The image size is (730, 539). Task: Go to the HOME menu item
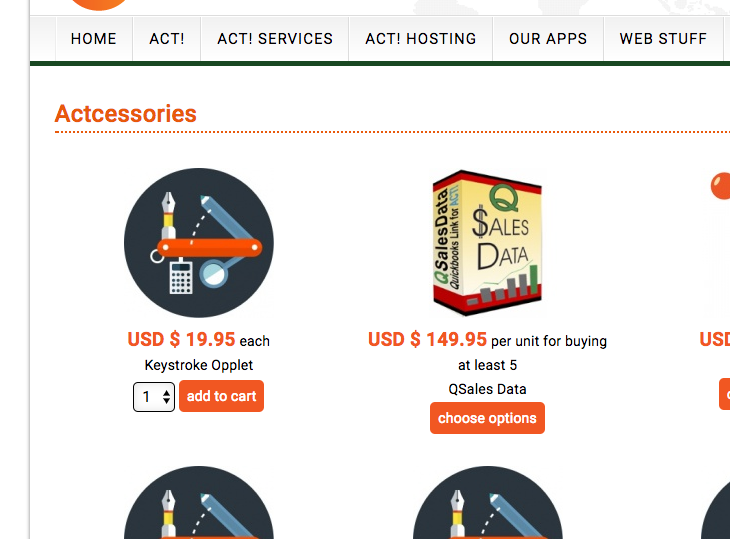94,39
